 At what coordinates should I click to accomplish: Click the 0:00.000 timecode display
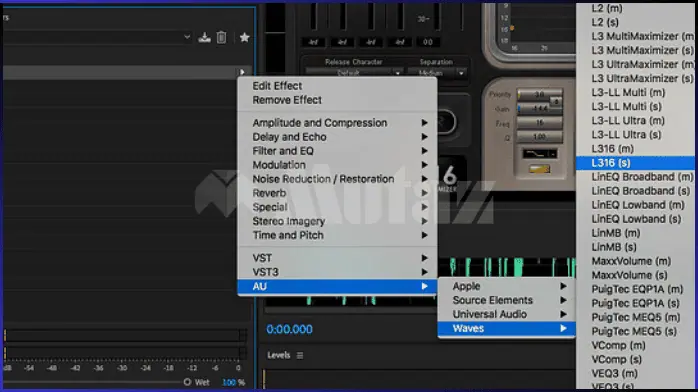289,329
